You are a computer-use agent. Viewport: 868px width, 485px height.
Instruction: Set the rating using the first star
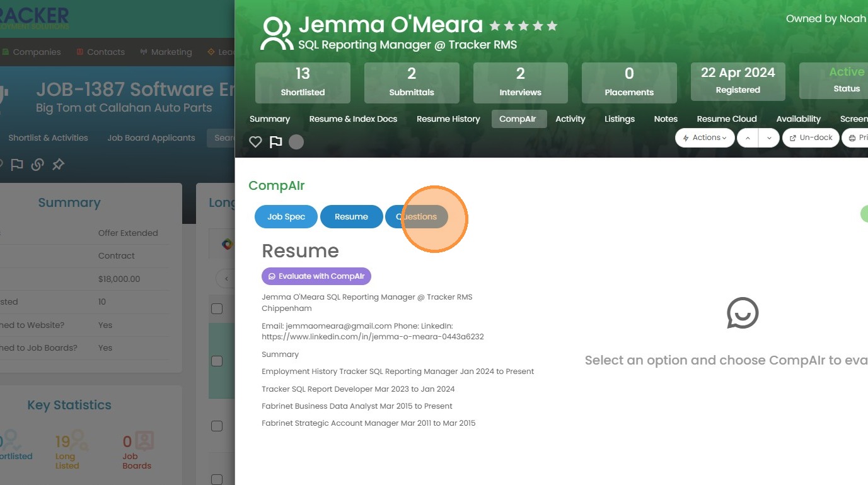click(495, 26)
